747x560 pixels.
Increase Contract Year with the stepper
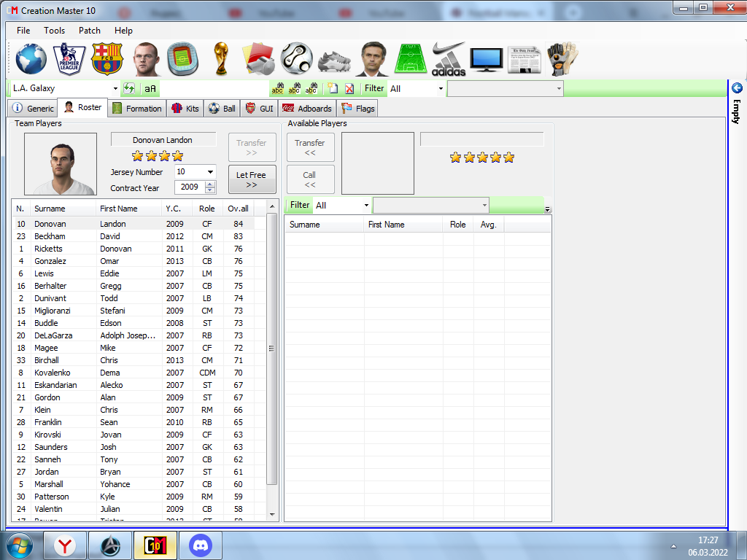click(x=210, y=184)
